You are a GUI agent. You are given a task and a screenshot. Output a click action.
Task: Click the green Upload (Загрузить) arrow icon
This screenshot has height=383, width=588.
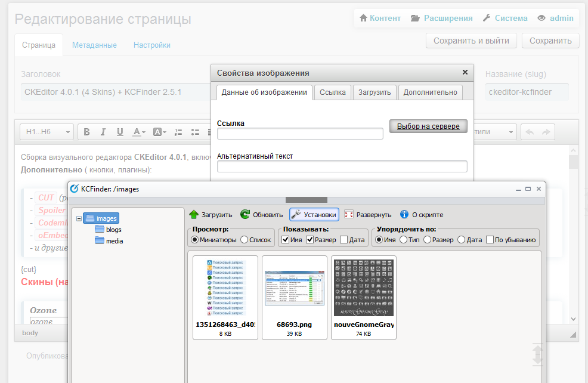coord(194,215)
